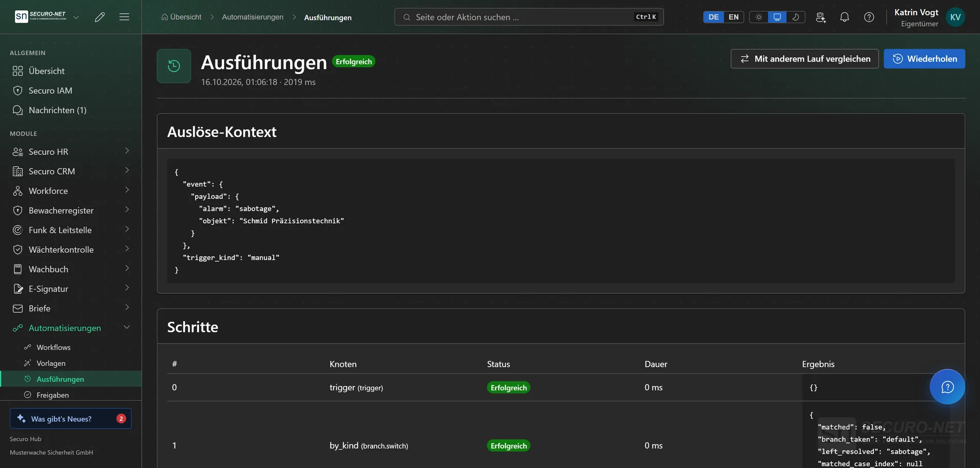
Task: Expand E-Signatur chevron
Action: coord(127,288)
